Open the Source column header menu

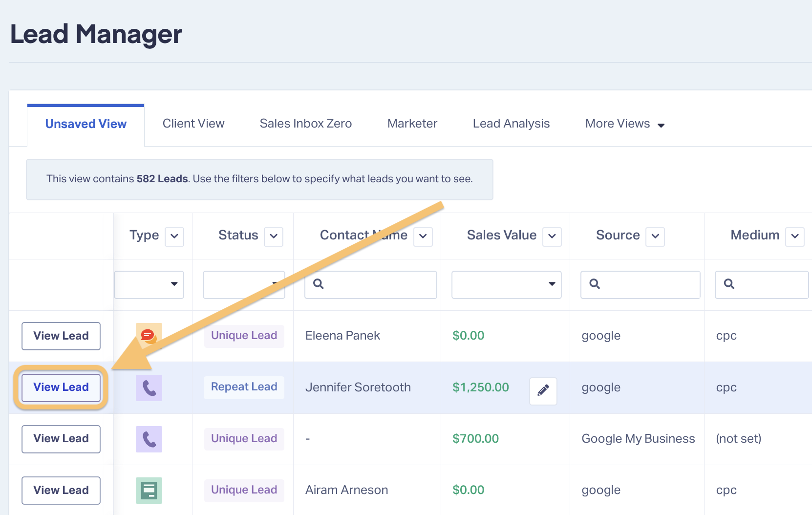[655, 236]
